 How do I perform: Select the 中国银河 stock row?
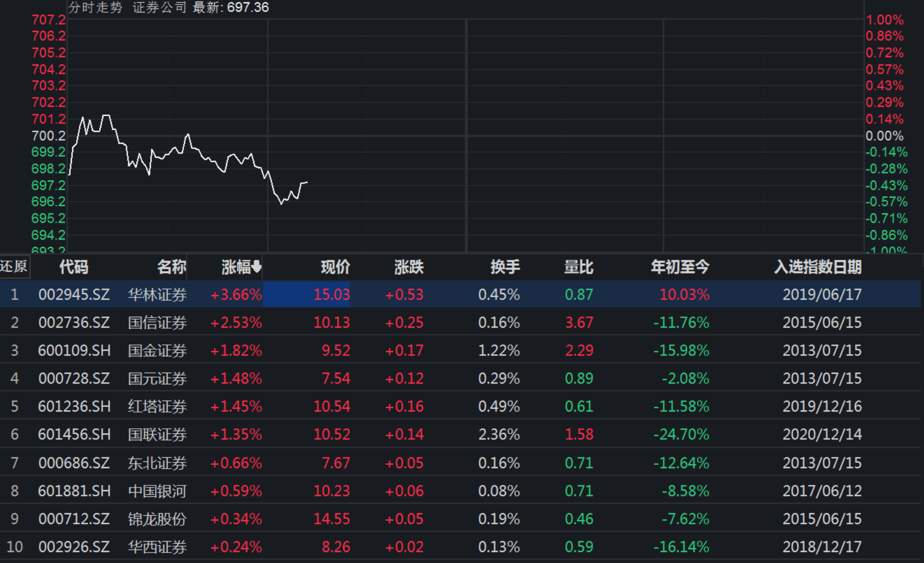click(x=157, y=491)
